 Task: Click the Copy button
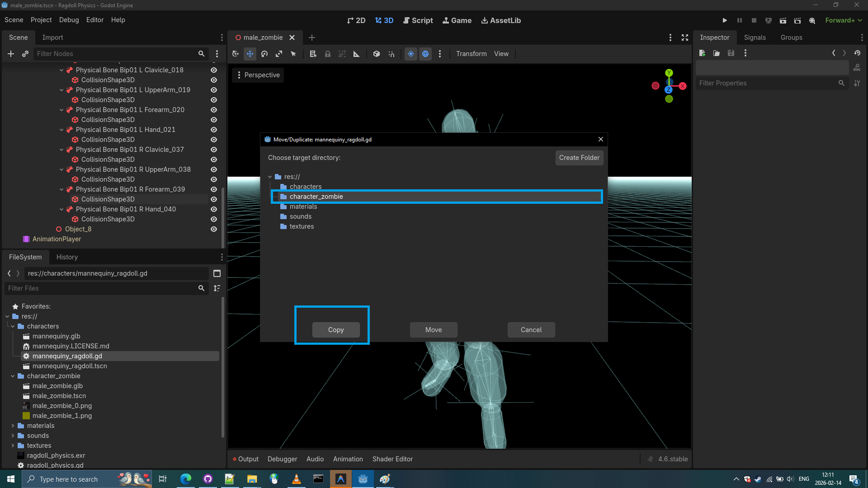336,330
